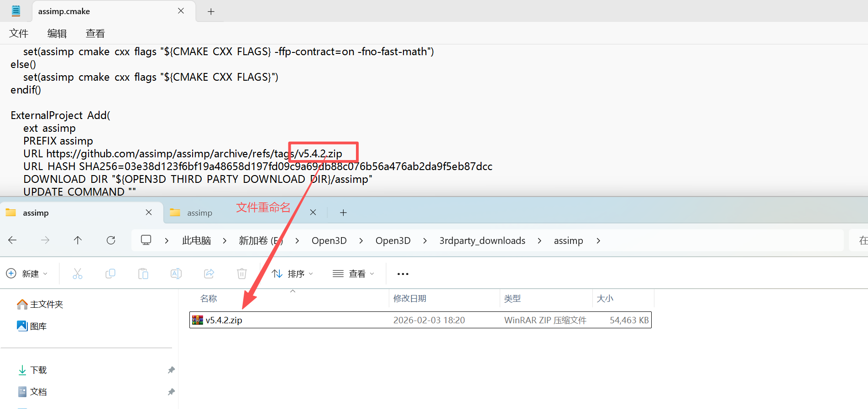Click the URL line in assimp.cmake text
The width and height of the screenshot is (868, 409).
tap(183, 154)
